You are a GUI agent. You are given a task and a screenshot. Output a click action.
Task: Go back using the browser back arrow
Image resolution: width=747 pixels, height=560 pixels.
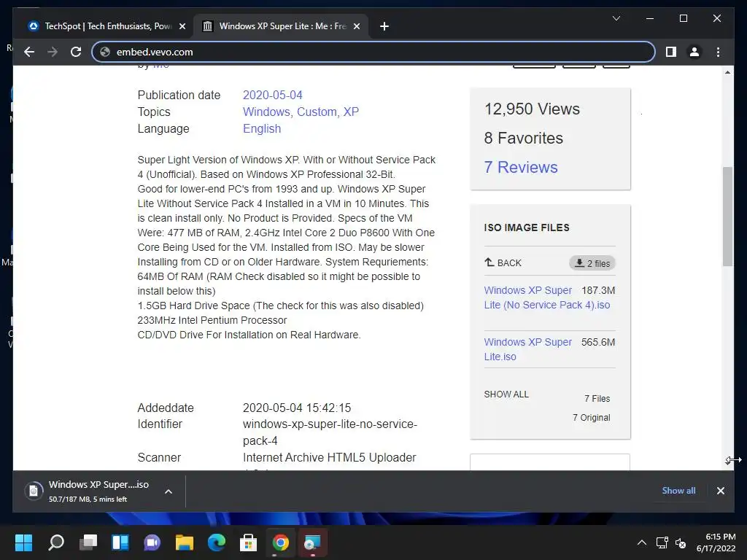pyautogui.click(x=29, y=52)
